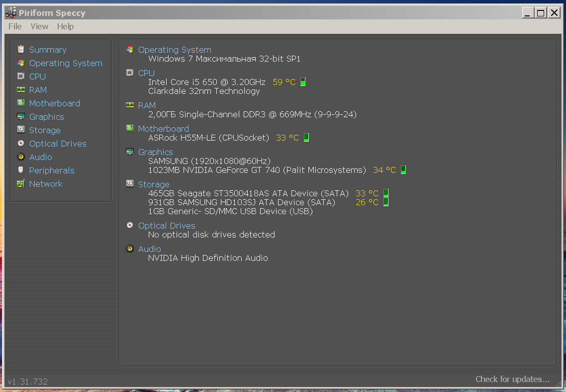The width and height of the screenshot is (566, 392).
Task: Open the File menu
Action: [15, 26]
